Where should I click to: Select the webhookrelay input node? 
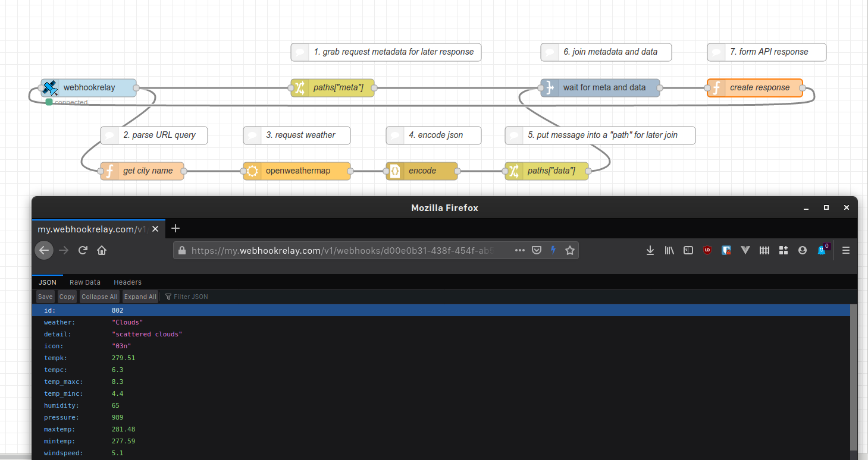point(88,87)
